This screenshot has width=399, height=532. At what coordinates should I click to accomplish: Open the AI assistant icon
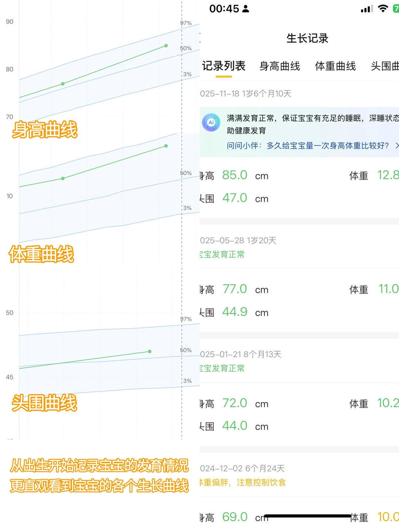[211, 123]
